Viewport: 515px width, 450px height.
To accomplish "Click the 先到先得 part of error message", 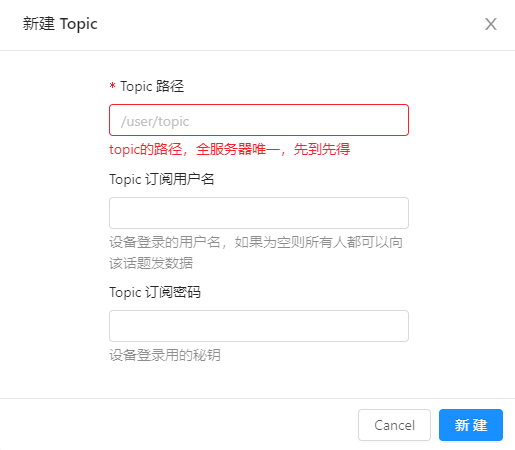I will (322, 149).
